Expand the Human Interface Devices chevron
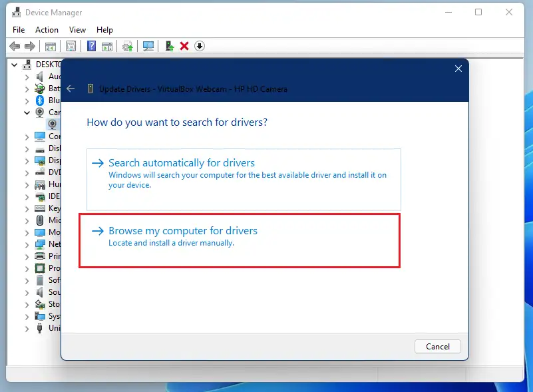 click(27, 184)
